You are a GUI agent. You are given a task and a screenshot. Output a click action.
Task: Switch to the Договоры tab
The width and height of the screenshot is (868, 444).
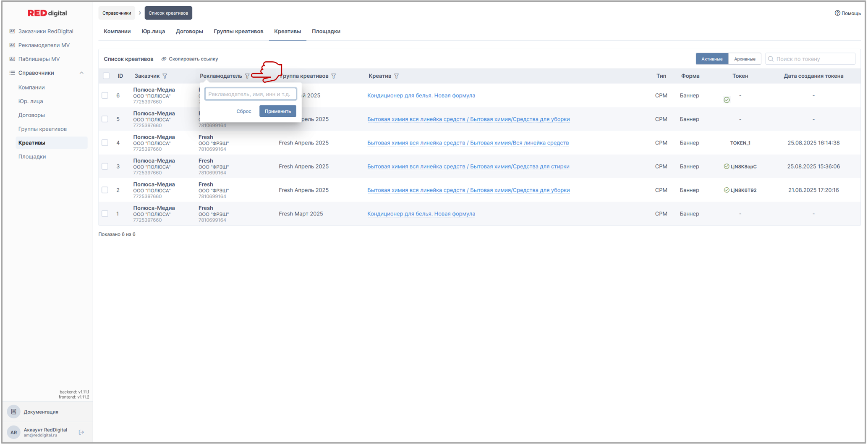189,32
